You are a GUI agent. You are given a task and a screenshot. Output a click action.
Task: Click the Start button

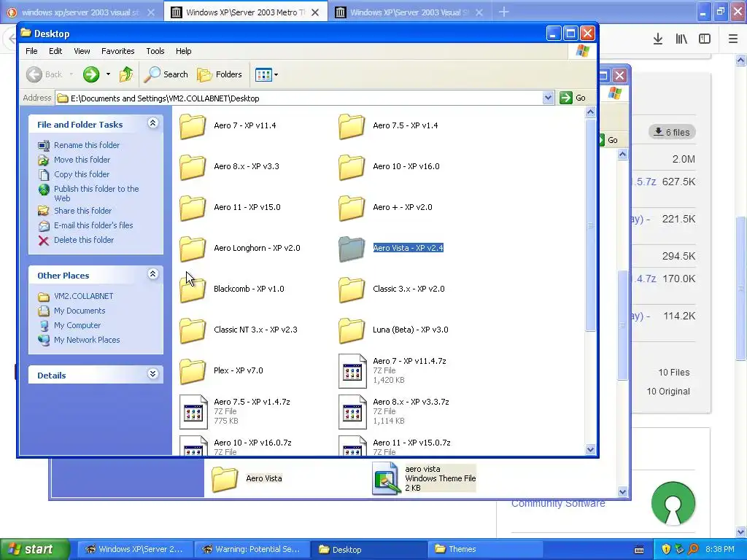coord(34,549)
